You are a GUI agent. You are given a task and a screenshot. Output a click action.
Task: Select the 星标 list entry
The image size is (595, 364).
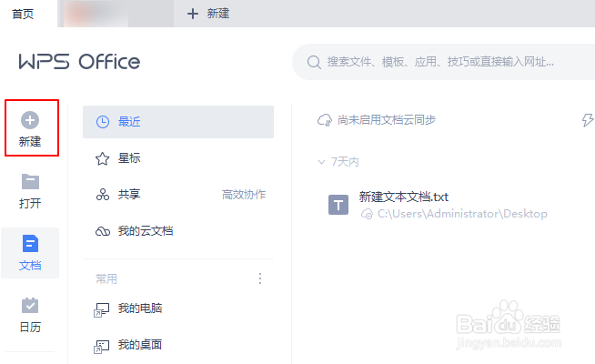(x=178, y=158)
